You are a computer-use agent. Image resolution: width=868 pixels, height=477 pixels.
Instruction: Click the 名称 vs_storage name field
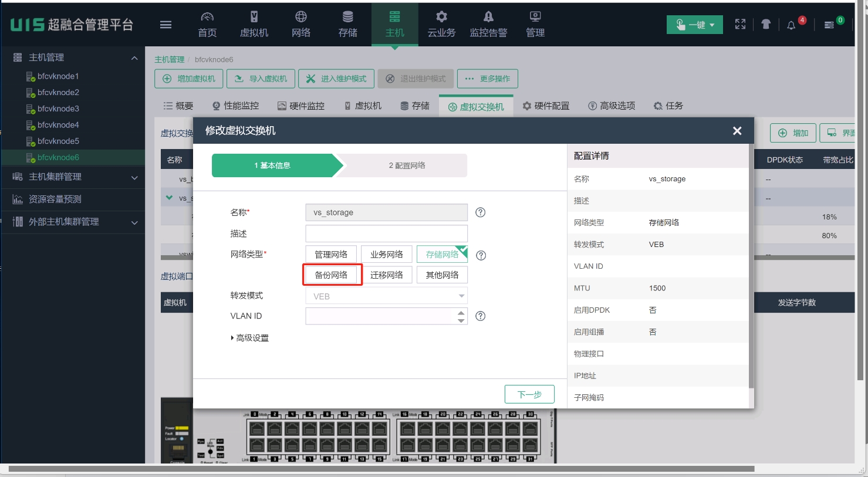click(387, 212)
